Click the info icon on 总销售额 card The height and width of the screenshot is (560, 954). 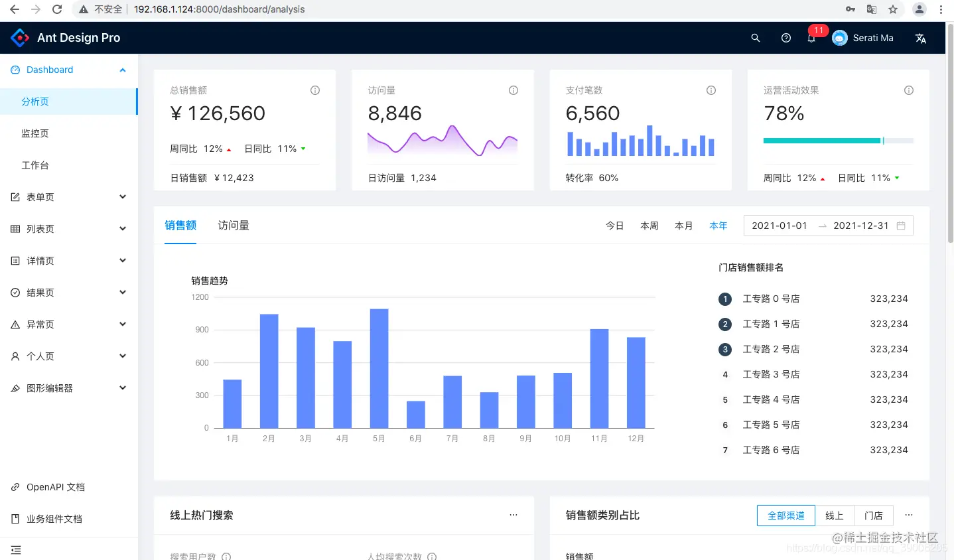315,90
